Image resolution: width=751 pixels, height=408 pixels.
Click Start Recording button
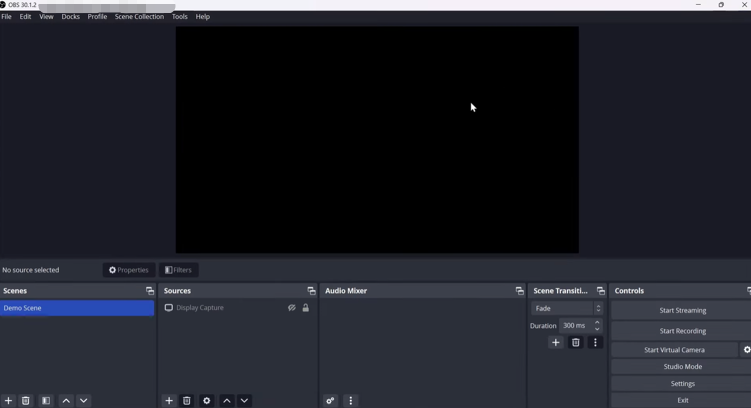click(683, 331)
